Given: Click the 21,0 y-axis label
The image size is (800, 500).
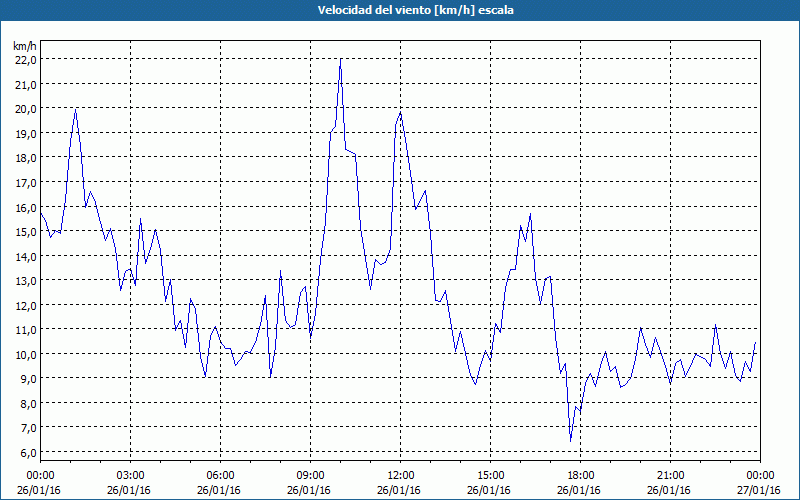Looking at the screenshot, I should pyautogui.click(x=26, y=84).
